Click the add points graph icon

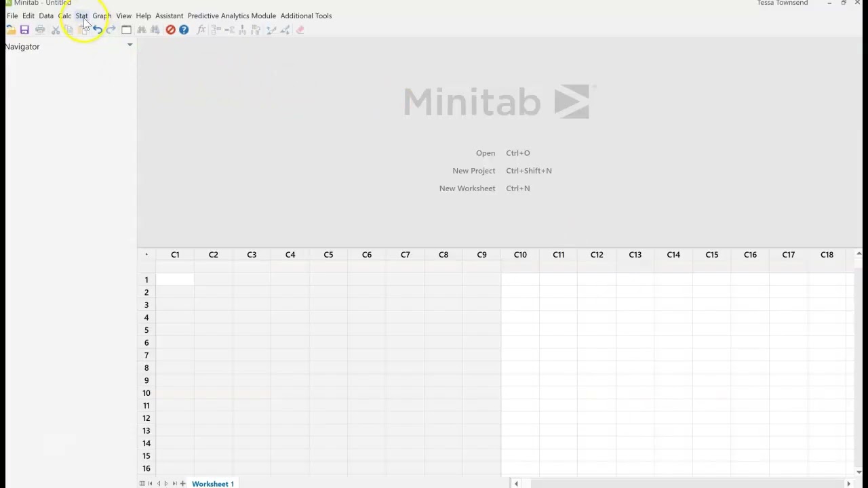click(285, 30)
